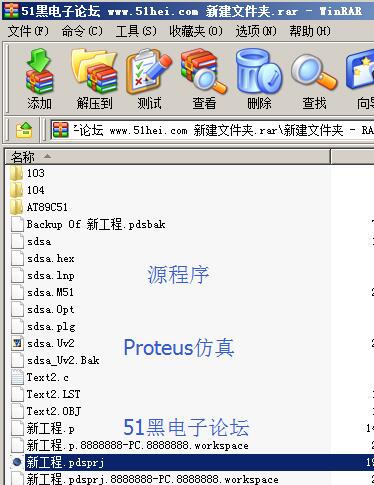Go up one folder level

pos(24,130)
